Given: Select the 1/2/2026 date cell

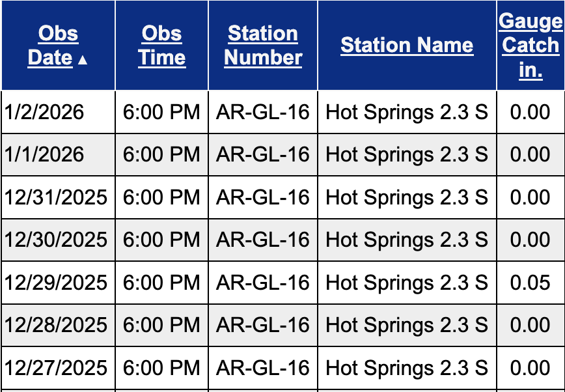Looking at the screenshot, I should [44, 112].
